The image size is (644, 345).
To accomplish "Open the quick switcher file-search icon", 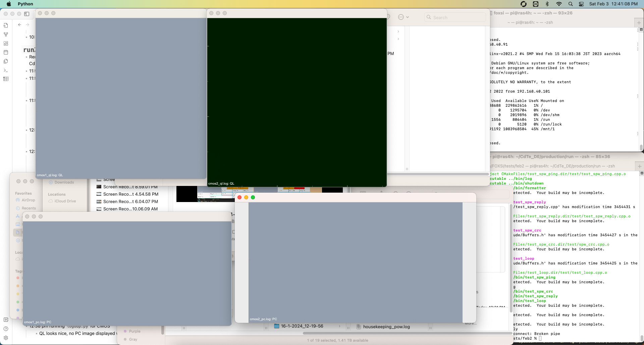I will 6,25.
